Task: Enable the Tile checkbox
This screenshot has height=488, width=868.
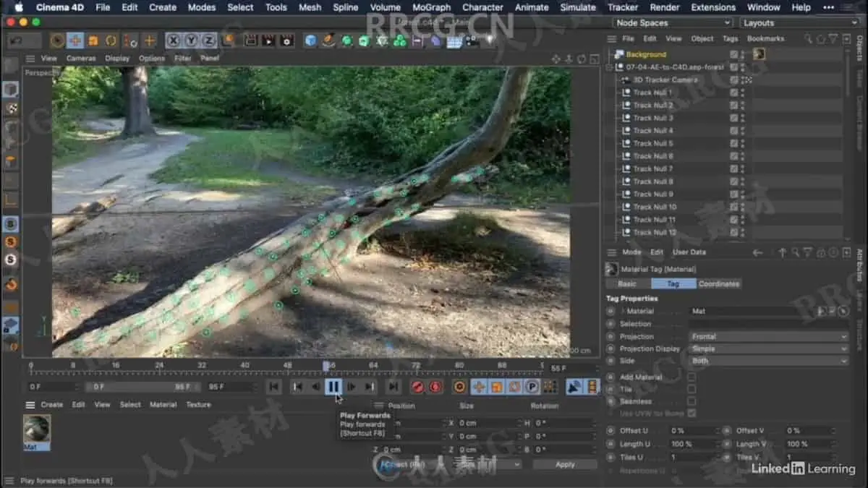Action: pyautogui.click(x=692, y=389)
